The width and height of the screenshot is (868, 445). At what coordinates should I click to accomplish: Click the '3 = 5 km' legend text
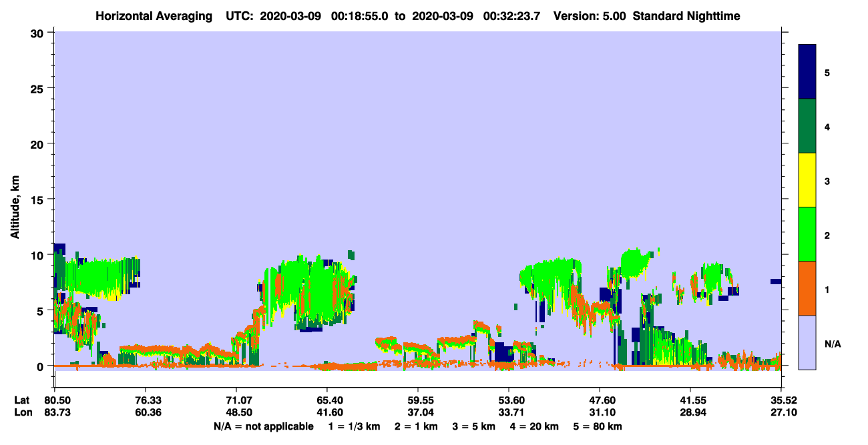click(x=475, y=426)
